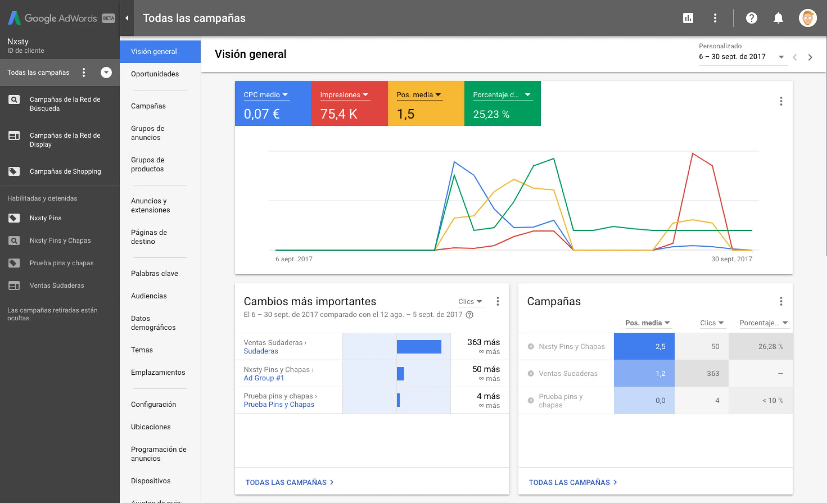Click status dot of Prueba pins y chapas row
Viewport: 827px width, 504px height.
pyautogui.click(x=531, y=400)
